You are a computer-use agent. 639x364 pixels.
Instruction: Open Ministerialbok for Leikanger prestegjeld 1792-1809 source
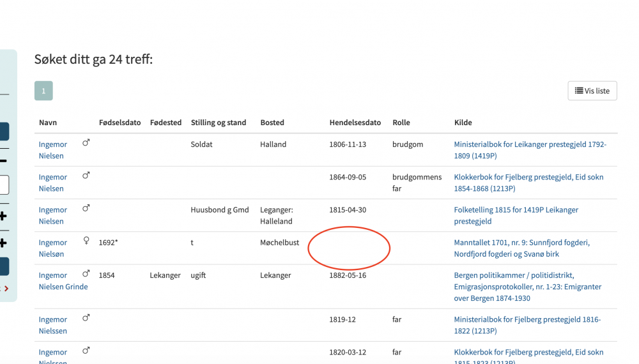(530, 150)
